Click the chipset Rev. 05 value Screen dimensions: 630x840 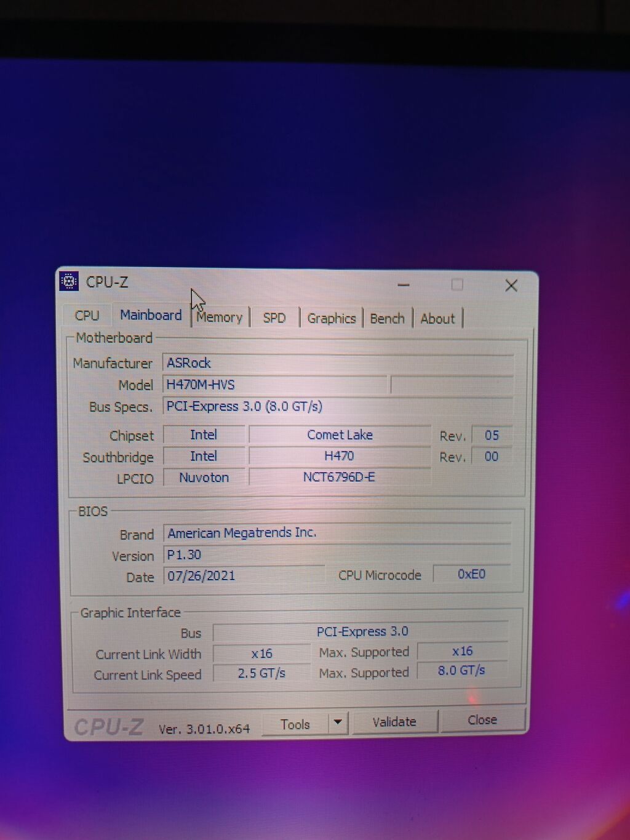tap(492, 435)
